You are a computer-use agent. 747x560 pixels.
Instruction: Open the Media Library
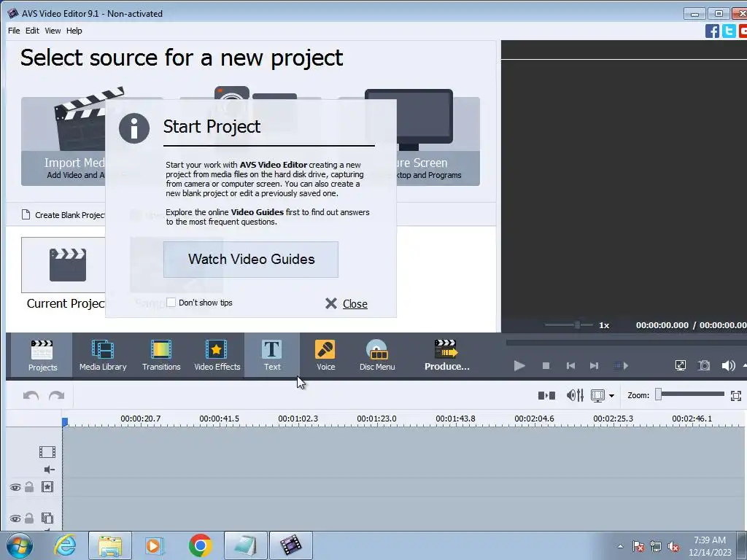(x=103, y=355)
